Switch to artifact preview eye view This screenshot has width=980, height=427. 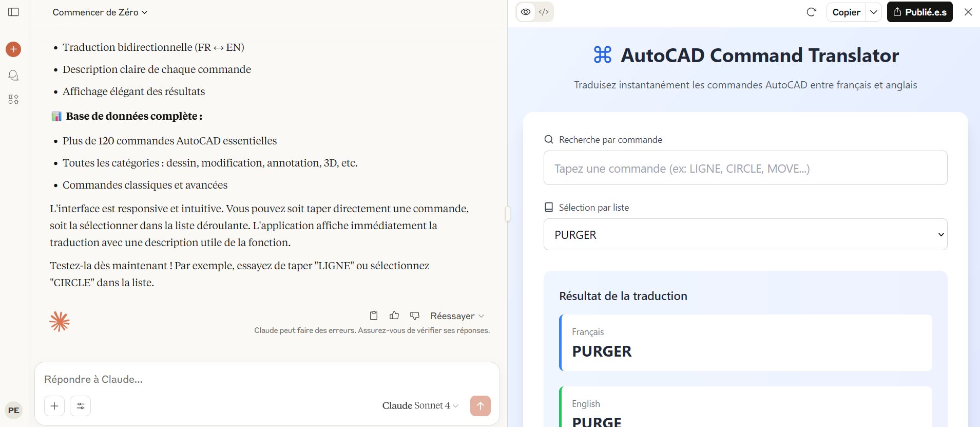[x=526, y=12]
